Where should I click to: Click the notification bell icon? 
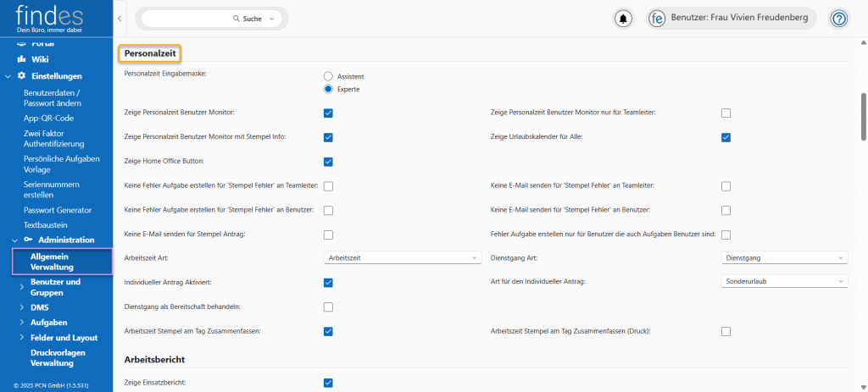(x=624, y=19)
